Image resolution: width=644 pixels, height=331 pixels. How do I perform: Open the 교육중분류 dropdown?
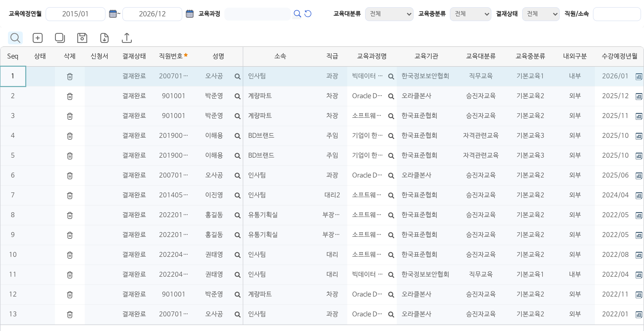click(x=470, y=14)
